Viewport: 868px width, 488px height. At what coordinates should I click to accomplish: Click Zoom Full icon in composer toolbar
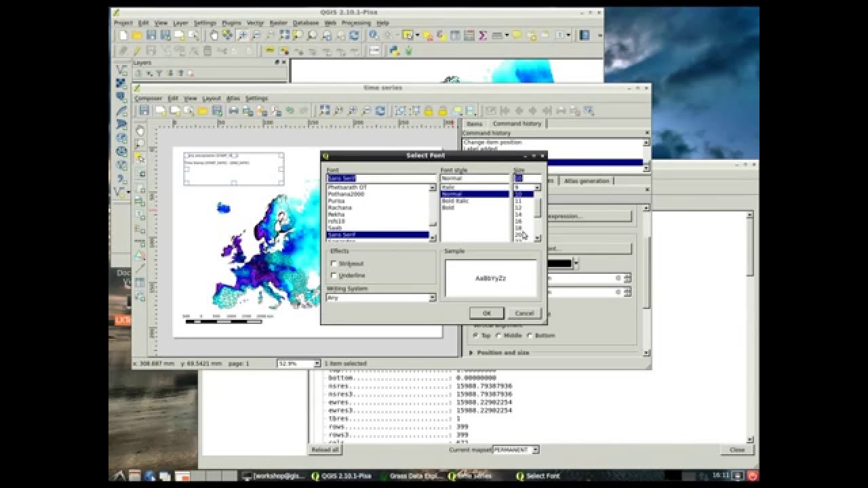point(325,110)
